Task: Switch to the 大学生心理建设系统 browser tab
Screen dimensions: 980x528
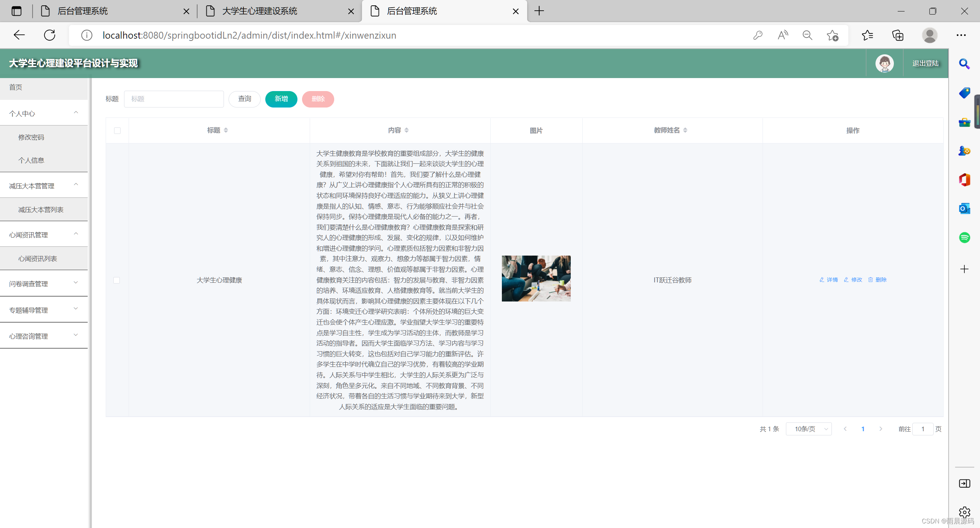Action: (279, 11)
